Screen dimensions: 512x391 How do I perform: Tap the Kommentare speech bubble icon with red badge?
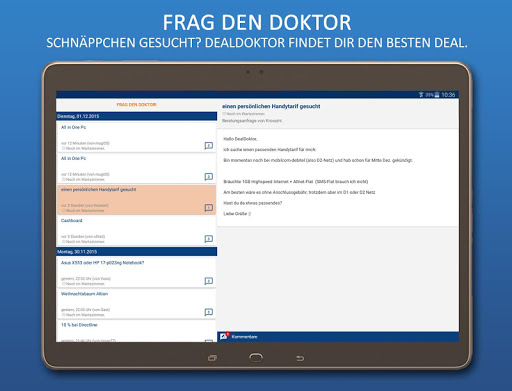[x=224, y=336]
